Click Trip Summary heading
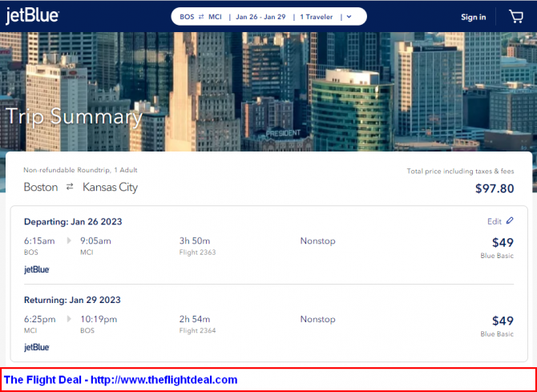 pyautogui.click(x=75, y=117)
